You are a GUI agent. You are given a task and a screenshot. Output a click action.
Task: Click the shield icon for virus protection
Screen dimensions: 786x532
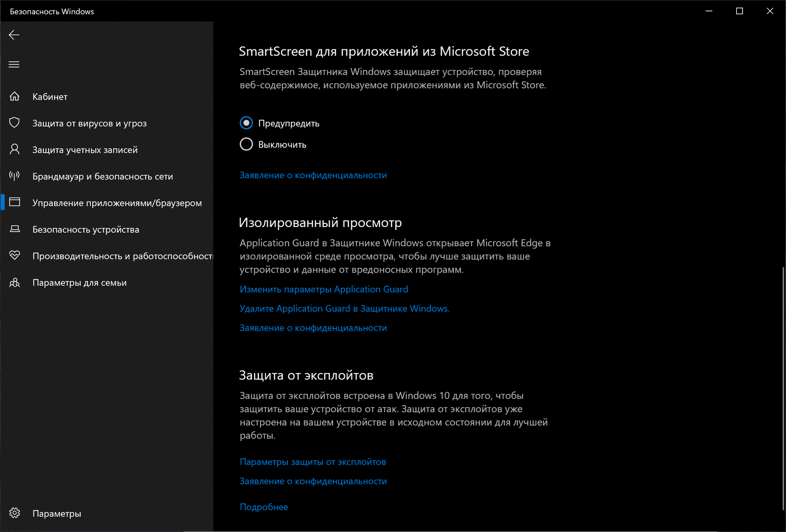point(15,123)
